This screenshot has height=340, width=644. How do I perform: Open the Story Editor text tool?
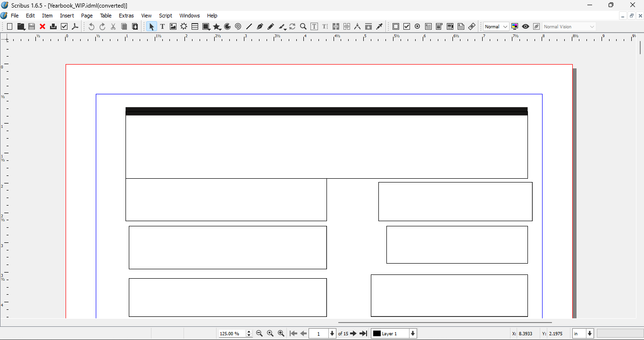click(325, 27)
